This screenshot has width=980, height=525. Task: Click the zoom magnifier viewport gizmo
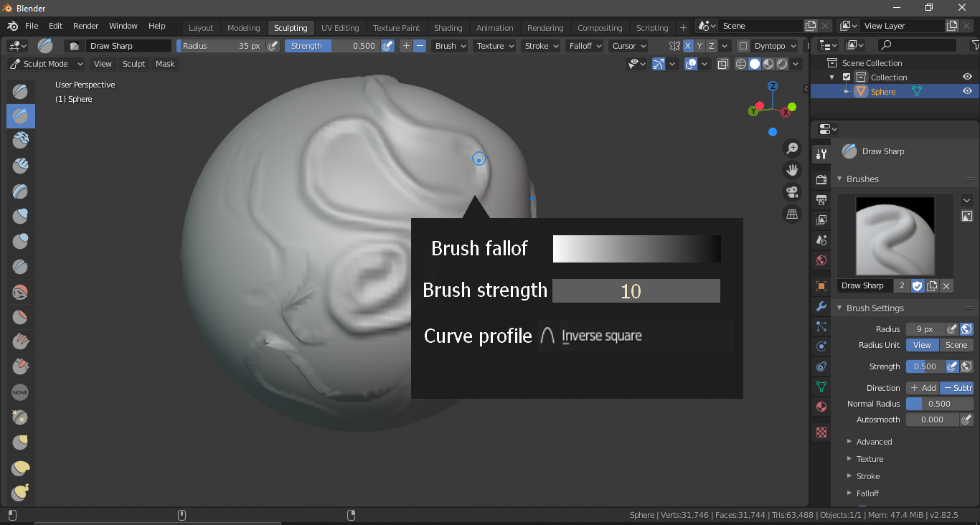(792, 148)
